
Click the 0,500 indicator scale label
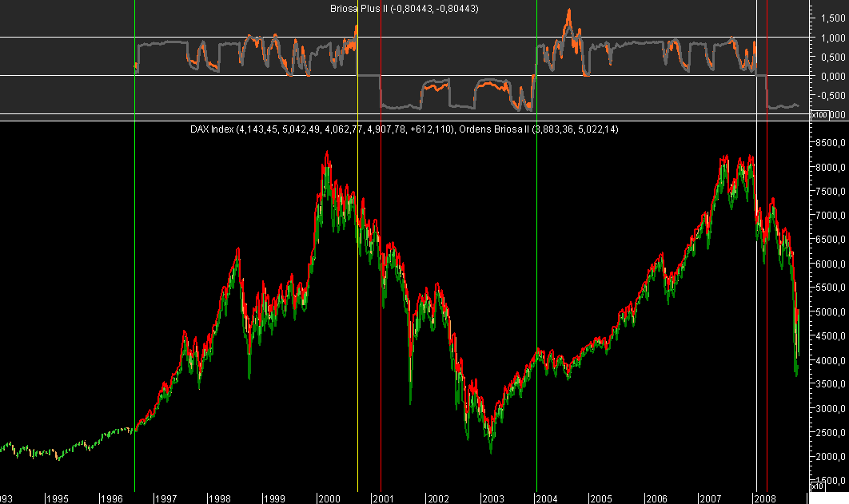tap(833, 57)
